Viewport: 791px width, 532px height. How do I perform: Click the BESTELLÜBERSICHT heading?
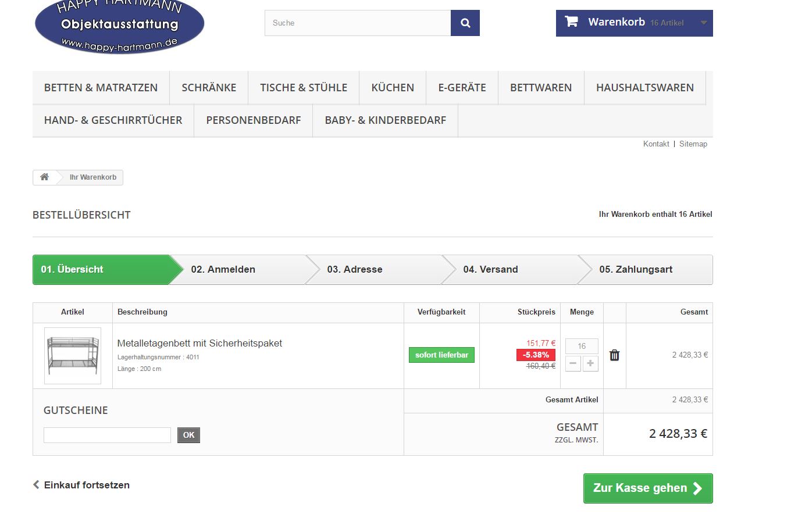[x=81, y=215]
